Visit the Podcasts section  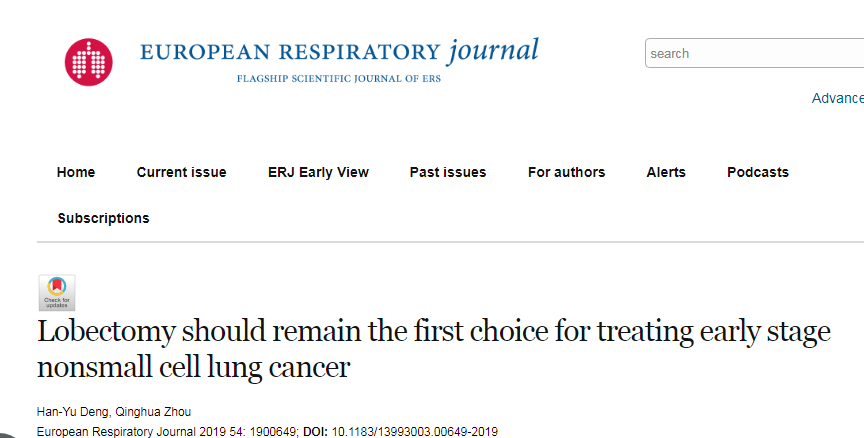point(758,172)
